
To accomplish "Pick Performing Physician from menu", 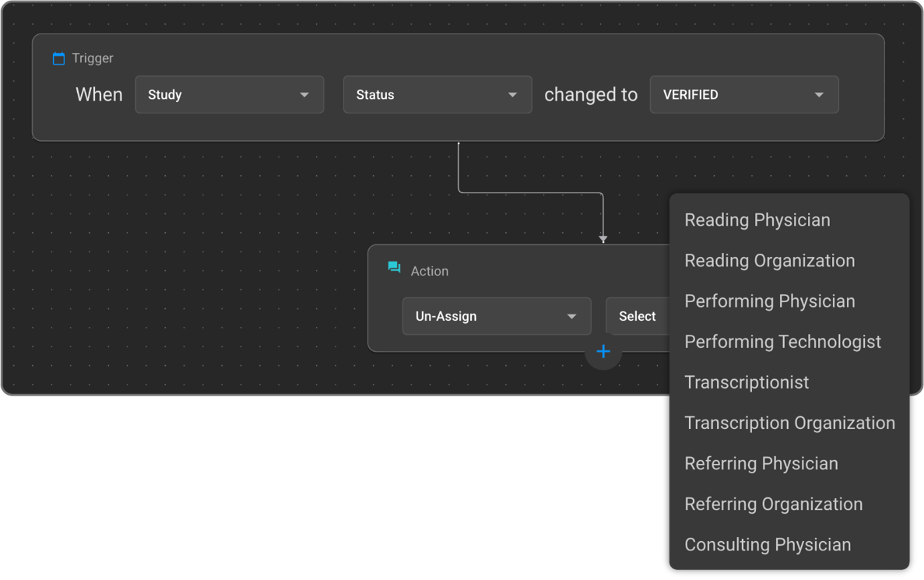I will pos(769,301).
